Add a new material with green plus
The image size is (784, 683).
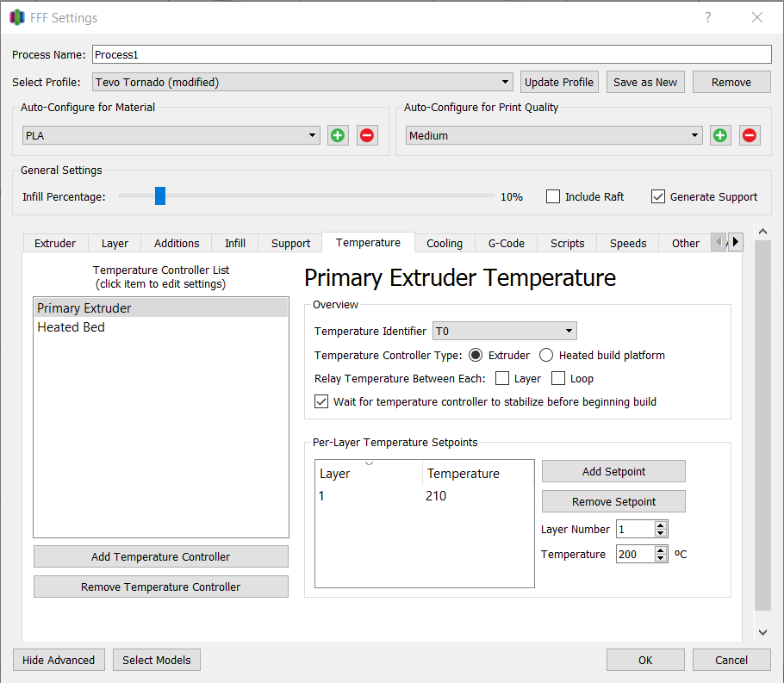[x=338, y=135]
